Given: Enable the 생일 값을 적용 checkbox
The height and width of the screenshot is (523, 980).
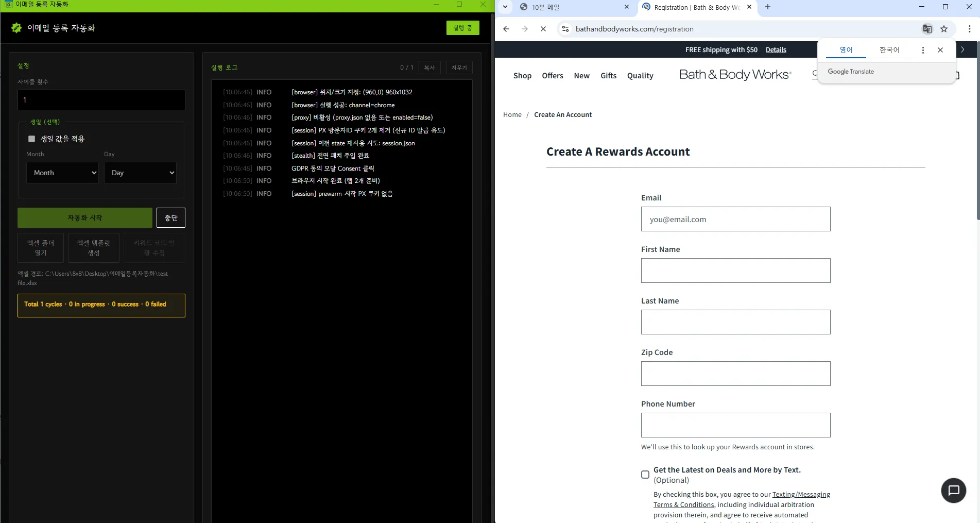Looking at the screenshot, I should [x=31, y=139].
